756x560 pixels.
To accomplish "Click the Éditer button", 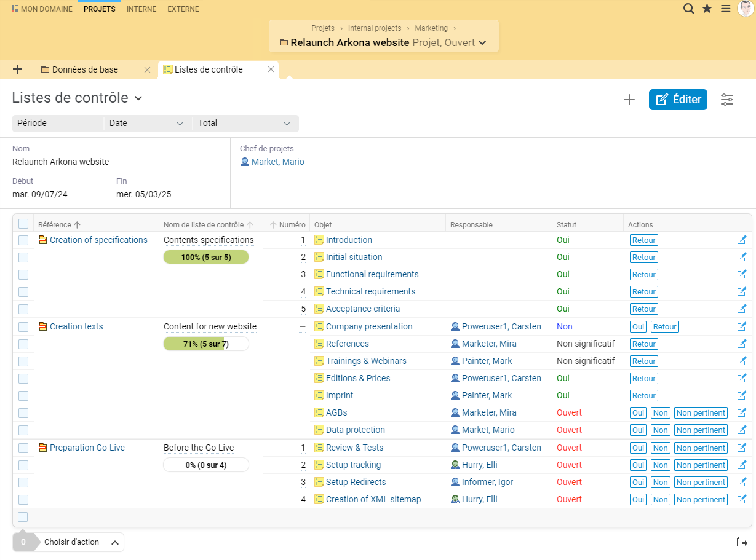I will (x=678, y=100).
